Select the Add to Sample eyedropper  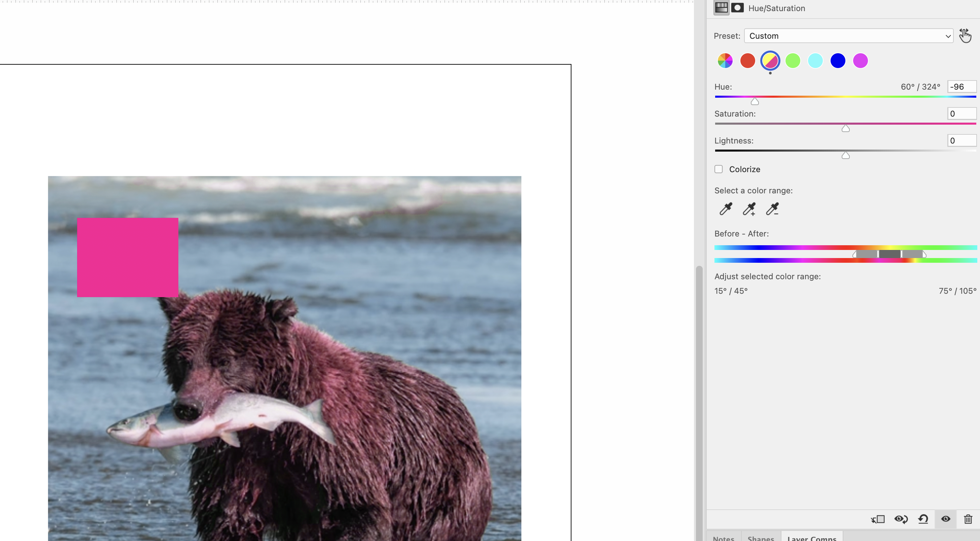(x=749, y=209)
